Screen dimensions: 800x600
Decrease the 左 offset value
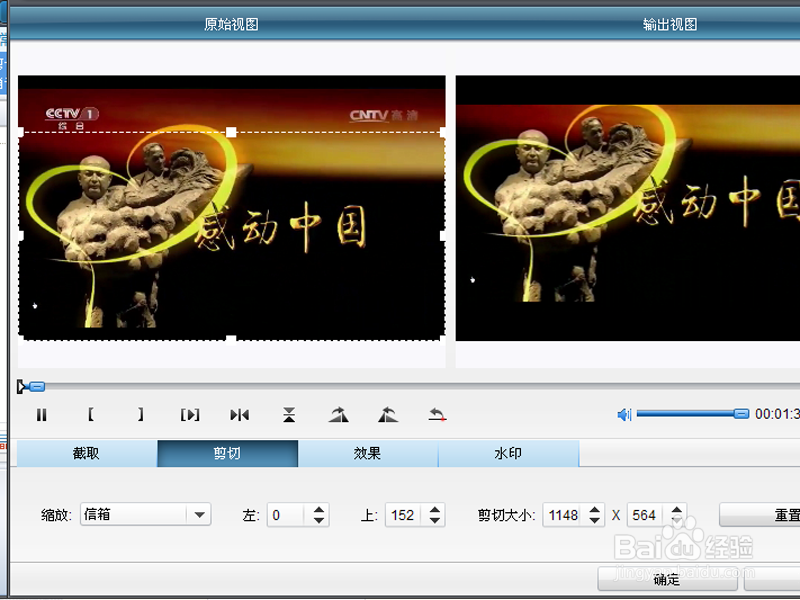coord(319,520)
